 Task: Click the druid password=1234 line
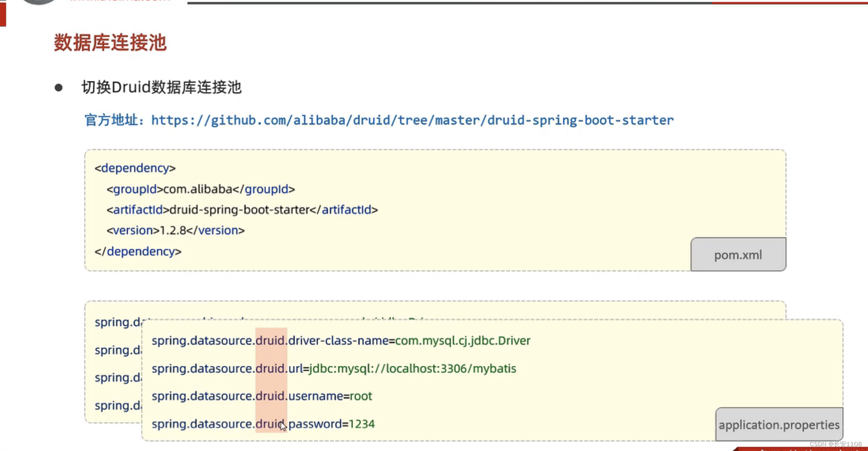pos(263,424)
